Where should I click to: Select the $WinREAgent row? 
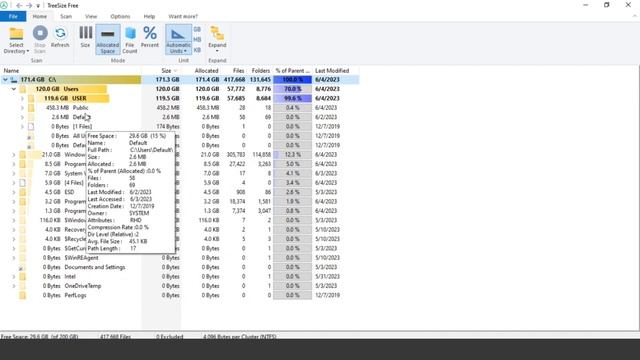pos(180,258)
